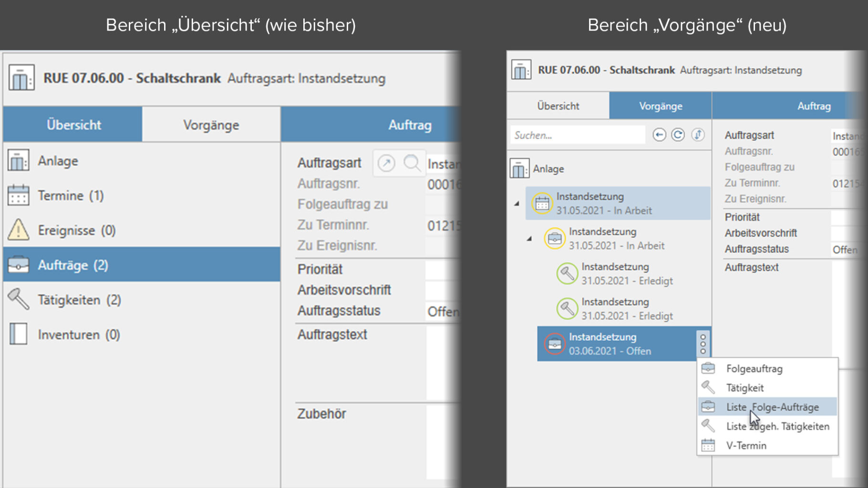The width and height of the screenshot is (868, 488).
Task: Select the Aufträge (2) entry
Action: 73,265
